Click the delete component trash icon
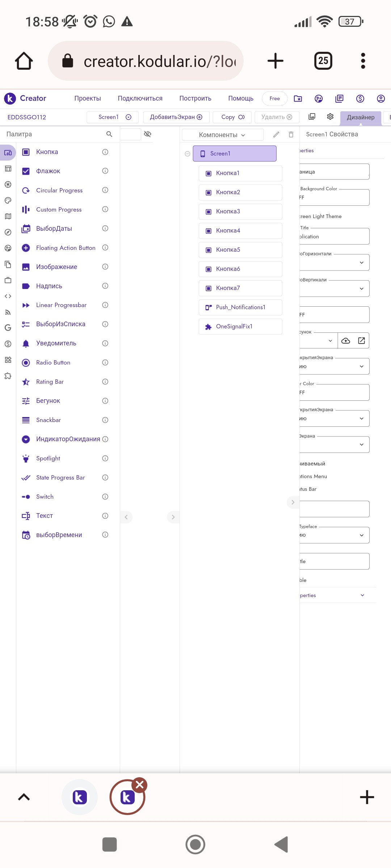Viewport: 391px width, 868px height. tap(291, 135)
